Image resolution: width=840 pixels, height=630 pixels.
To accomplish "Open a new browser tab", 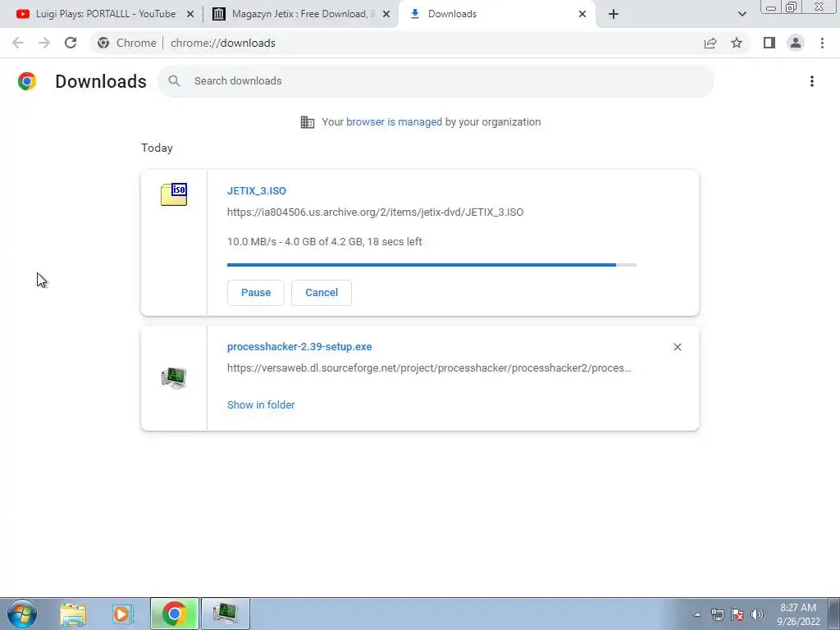I will tap(614, 14).
